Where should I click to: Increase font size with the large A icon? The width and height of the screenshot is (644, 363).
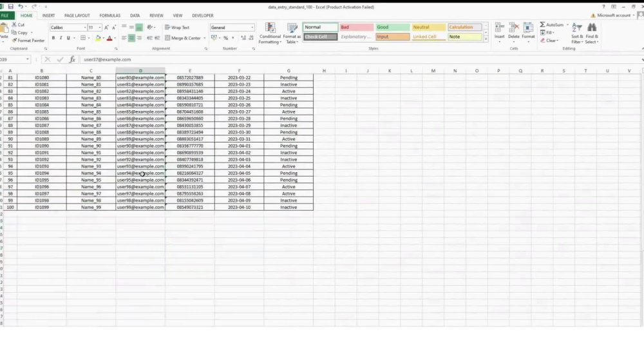106,28
